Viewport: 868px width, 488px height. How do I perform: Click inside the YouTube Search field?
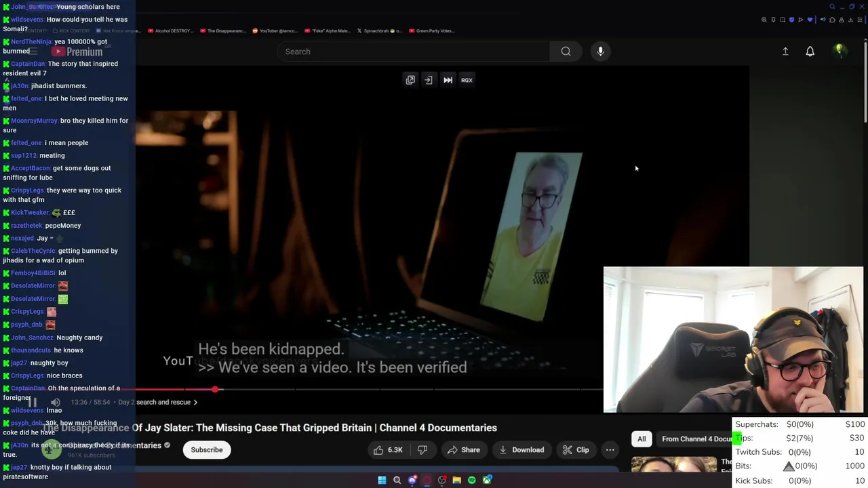click(414, 52)
